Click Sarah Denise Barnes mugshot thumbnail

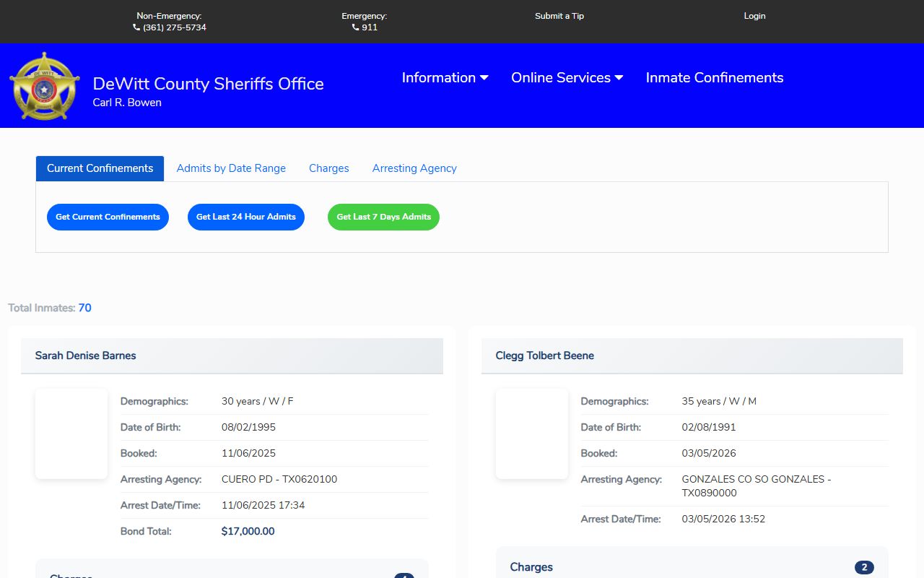(71, 433)
